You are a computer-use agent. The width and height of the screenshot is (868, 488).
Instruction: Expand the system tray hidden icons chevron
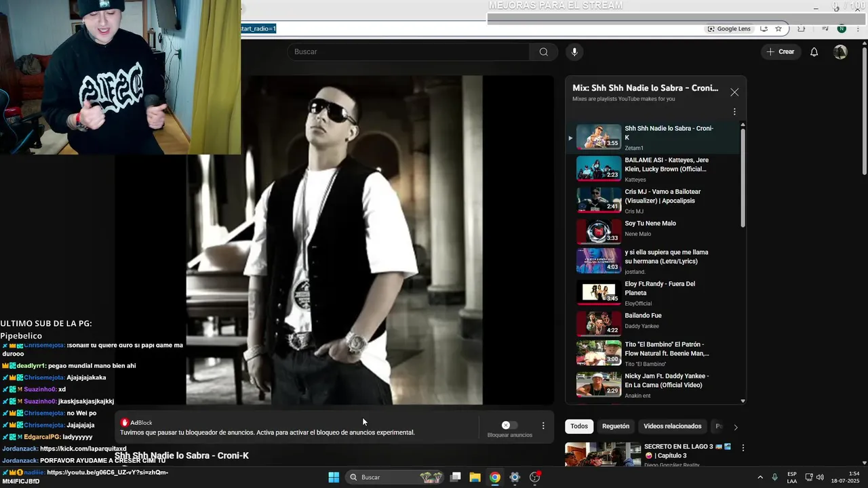click(x=759, y=477)
